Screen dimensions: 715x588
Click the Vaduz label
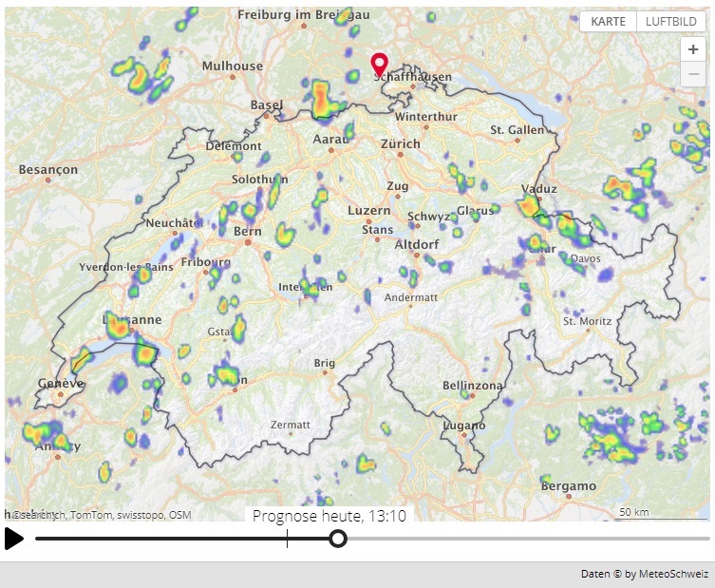539,189
